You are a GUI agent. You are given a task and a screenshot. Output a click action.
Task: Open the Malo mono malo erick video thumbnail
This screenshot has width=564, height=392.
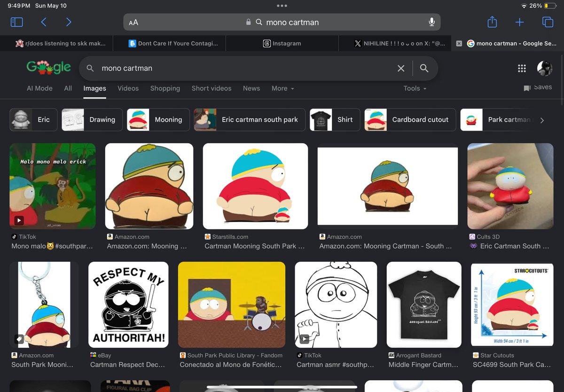[x=53, y=186]
